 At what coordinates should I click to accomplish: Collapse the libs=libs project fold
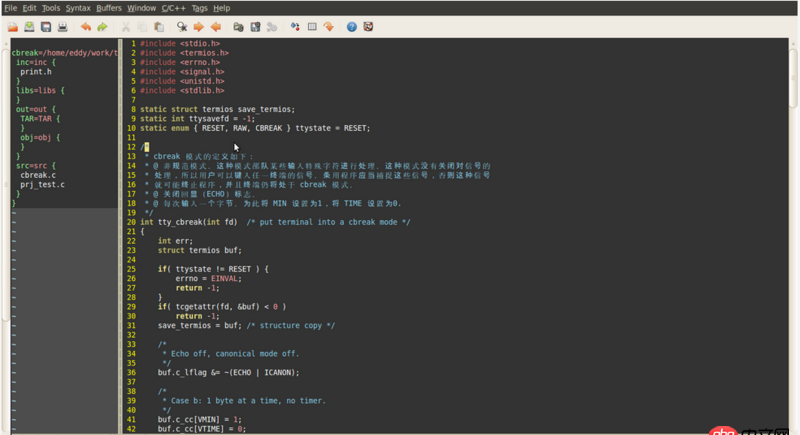coord(40,91)
